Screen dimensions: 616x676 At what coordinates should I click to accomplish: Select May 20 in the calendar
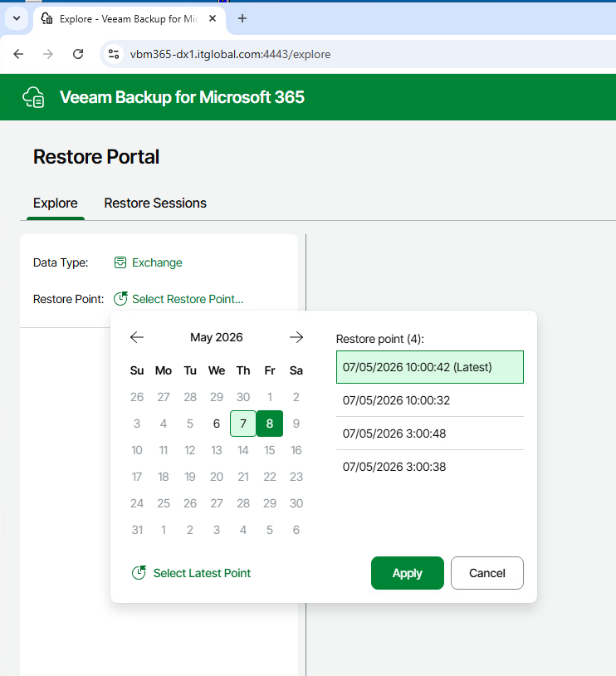(217, 477)
